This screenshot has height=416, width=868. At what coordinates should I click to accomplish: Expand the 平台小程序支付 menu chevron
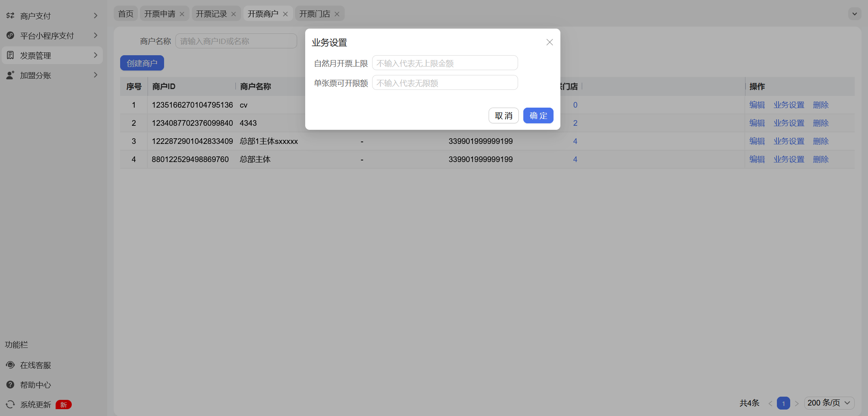[x=96, y=35]
